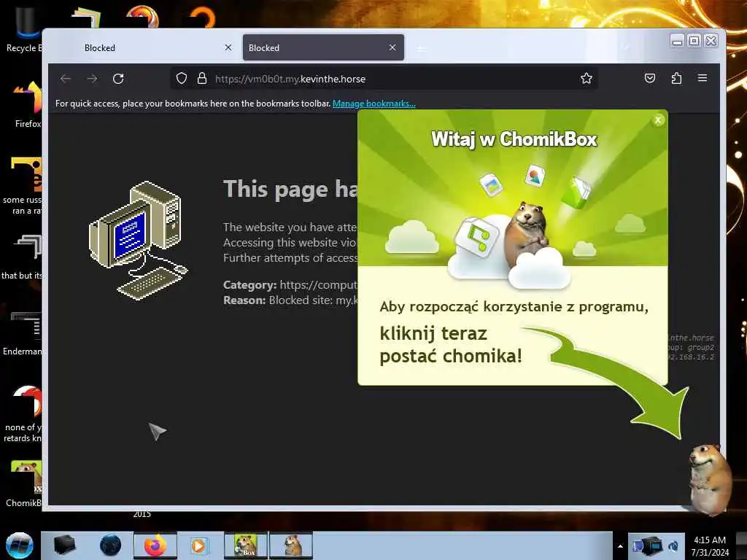
Task: Click the hamster character in the corner
Action: pos(709,480)
